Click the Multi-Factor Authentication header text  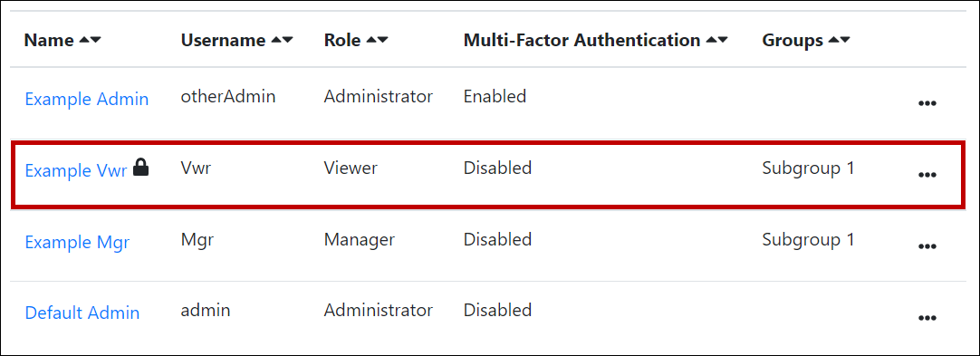[581, 41]
